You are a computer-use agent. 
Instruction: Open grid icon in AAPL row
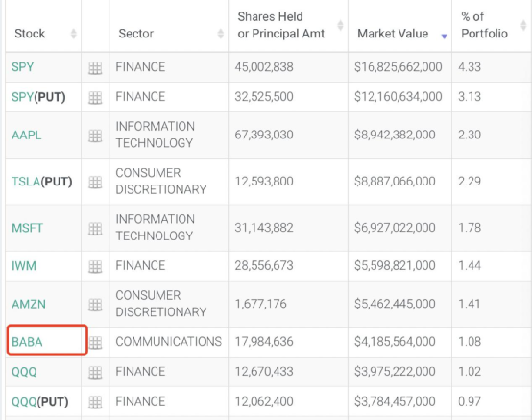tap(95, 136)
